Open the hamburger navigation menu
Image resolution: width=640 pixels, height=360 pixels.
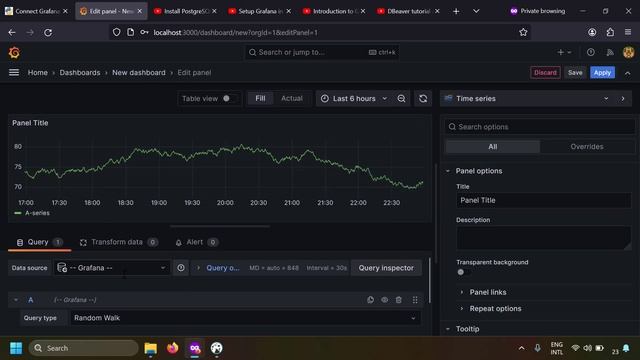pos(14,72)
